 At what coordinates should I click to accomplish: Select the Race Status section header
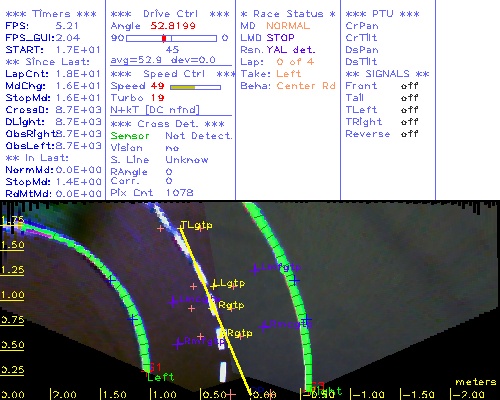tap(288, 14)
